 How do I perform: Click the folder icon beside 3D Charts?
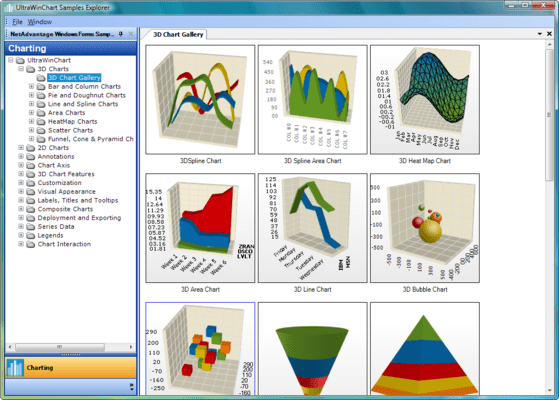31,69
